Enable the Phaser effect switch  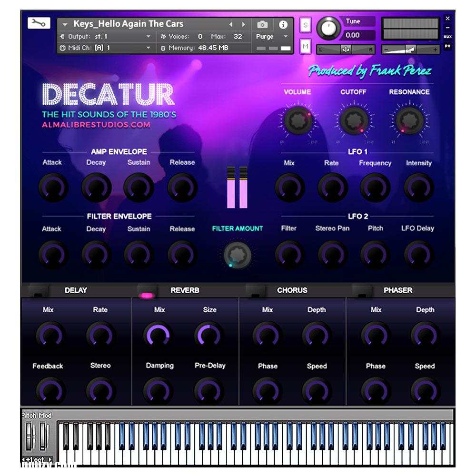tap(362, 291)
